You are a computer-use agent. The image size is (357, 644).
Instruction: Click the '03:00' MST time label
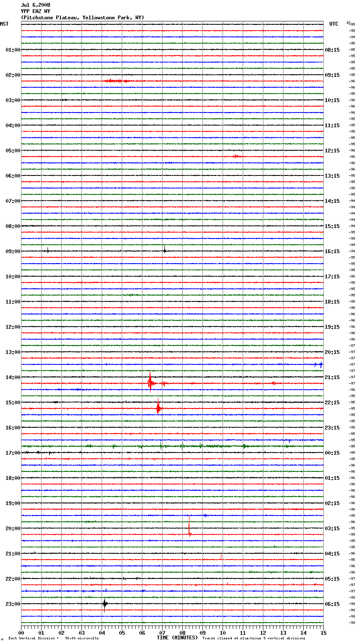13,100
